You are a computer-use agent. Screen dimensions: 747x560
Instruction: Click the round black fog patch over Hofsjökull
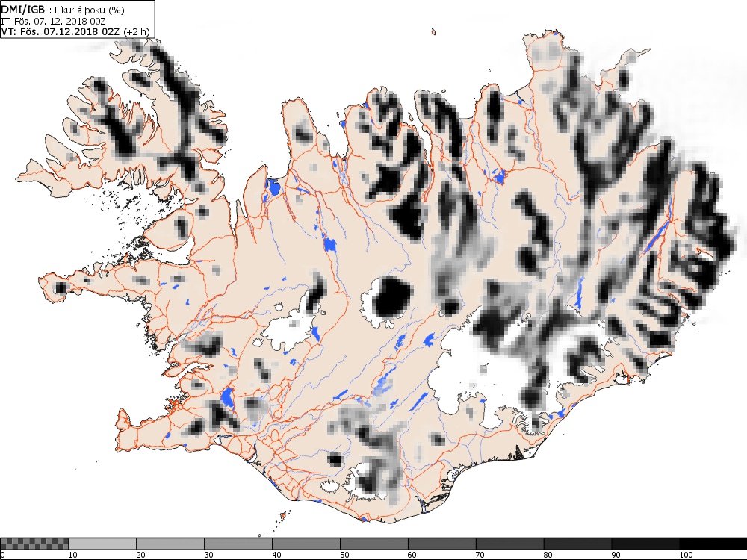point(391,297)
